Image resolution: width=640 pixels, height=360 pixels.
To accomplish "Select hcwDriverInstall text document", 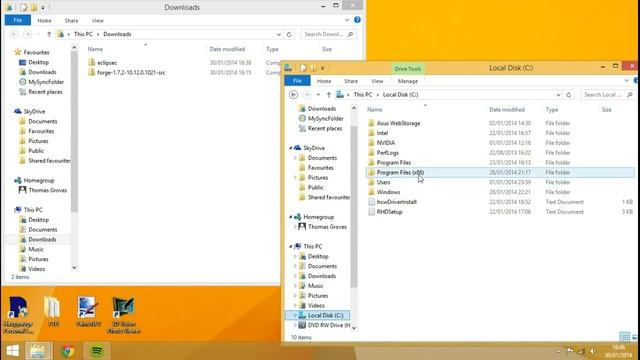I will (x=396, y=202).
